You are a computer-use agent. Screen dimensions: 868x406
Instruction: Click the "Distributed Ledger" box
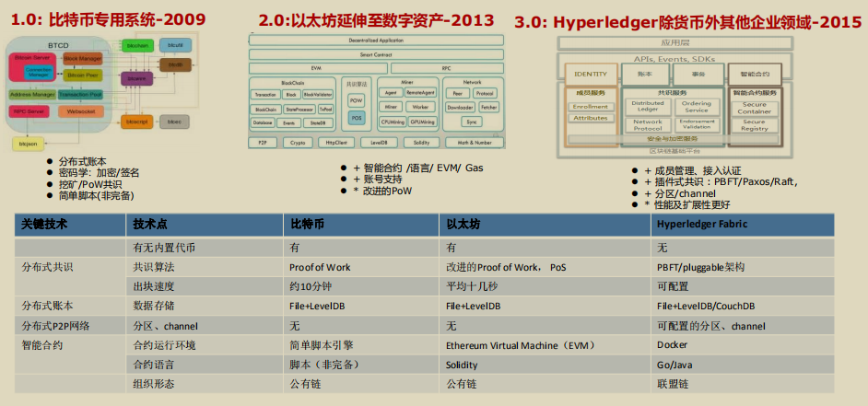648,107
